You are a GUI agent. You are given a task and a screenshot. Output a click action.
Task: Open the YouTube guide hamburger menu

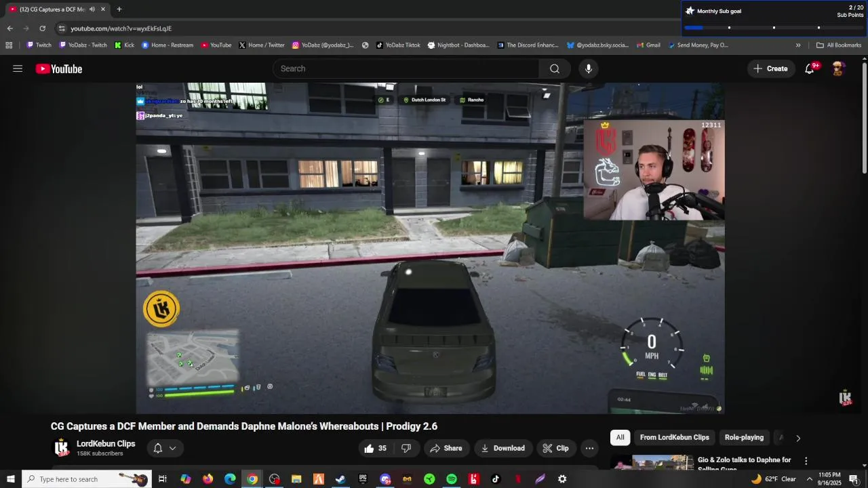pos(18,68)
